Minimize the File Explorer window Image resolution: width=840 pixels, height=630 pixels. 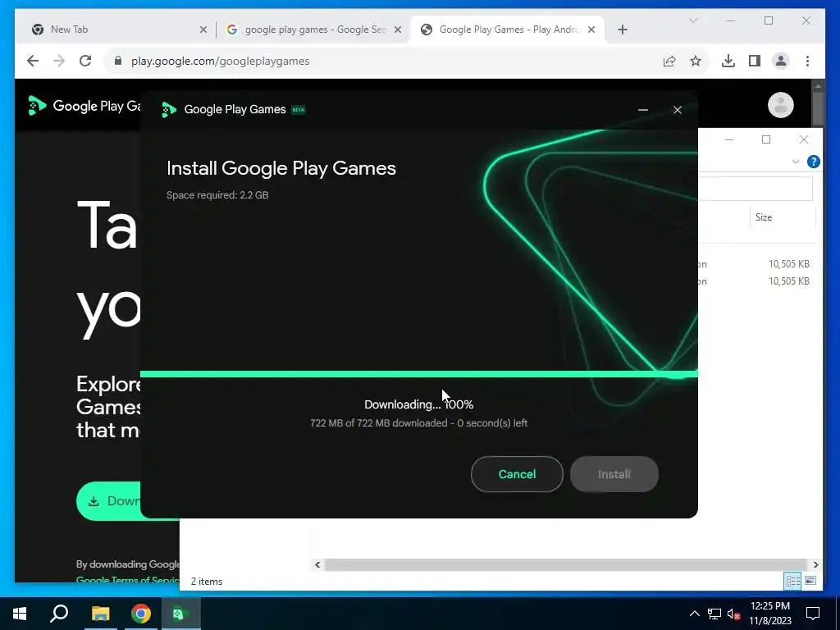729,139
